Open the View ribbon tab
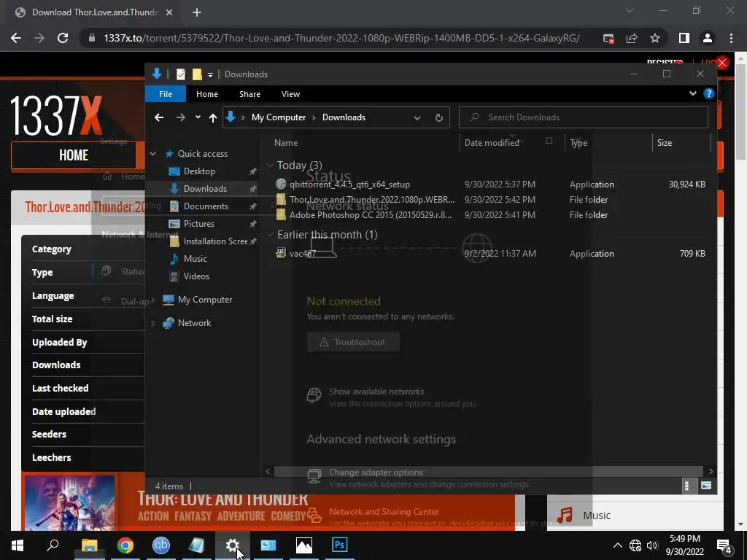The height and width of the screenshot is (560, 747). click(290, 94)
